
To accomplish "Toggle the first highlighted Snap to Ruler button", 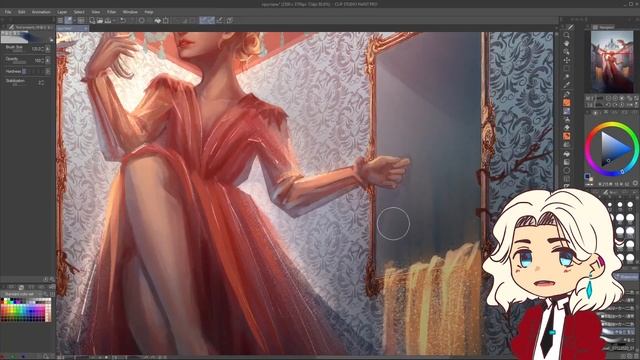I will click(x=203, y=20).
